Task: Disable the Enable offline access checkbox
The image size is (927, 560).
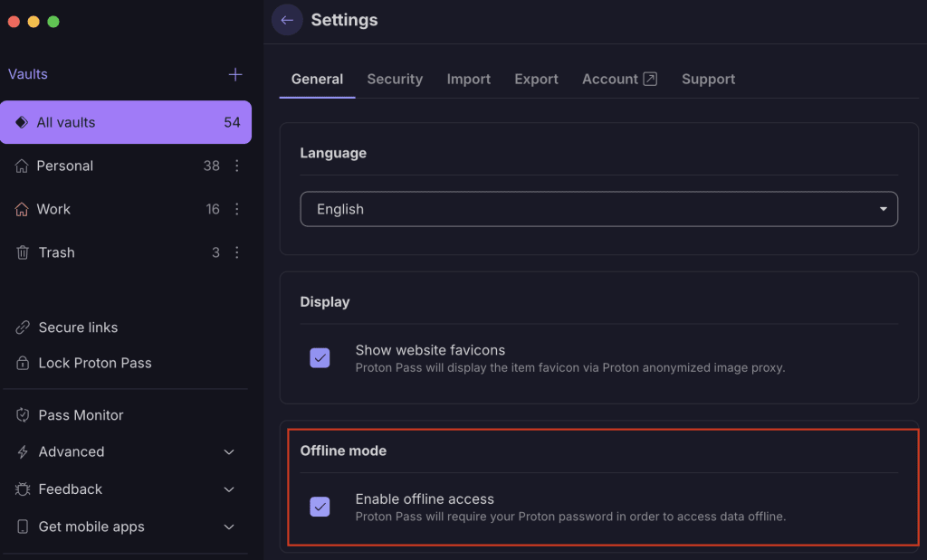Action: 320,507
